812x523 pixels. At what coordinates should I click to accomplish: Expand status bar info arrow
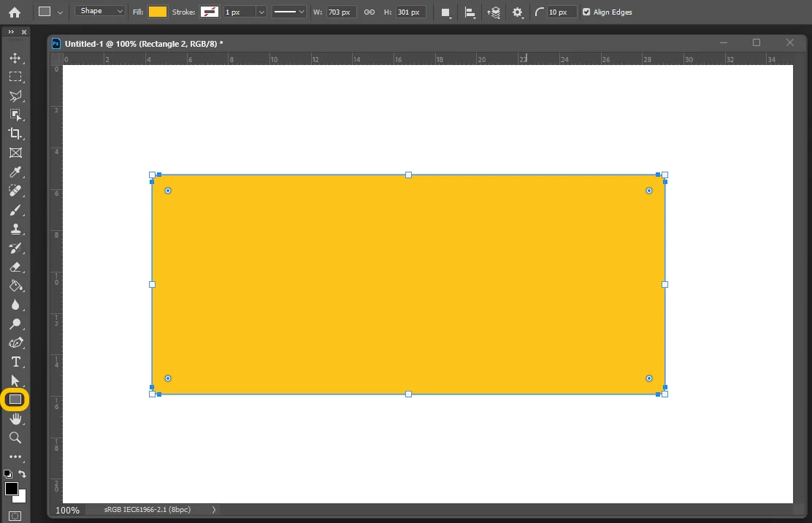point(213,510)
